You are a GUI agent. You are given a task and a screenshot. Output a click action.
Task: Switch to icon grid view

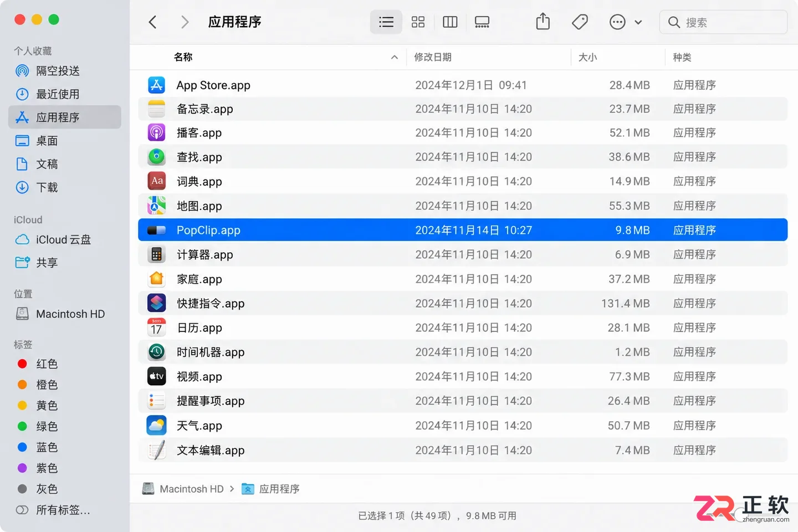(418, 22)
